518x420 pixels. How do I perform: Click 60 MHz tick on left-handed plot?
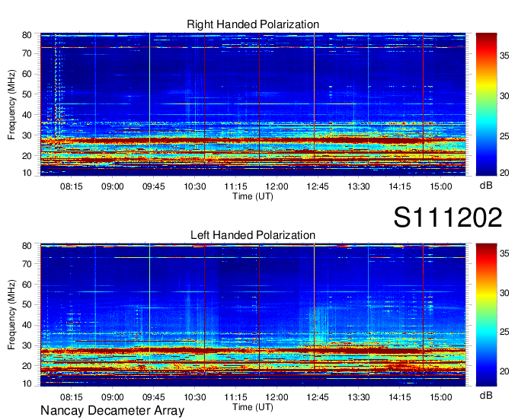point(27,285)
